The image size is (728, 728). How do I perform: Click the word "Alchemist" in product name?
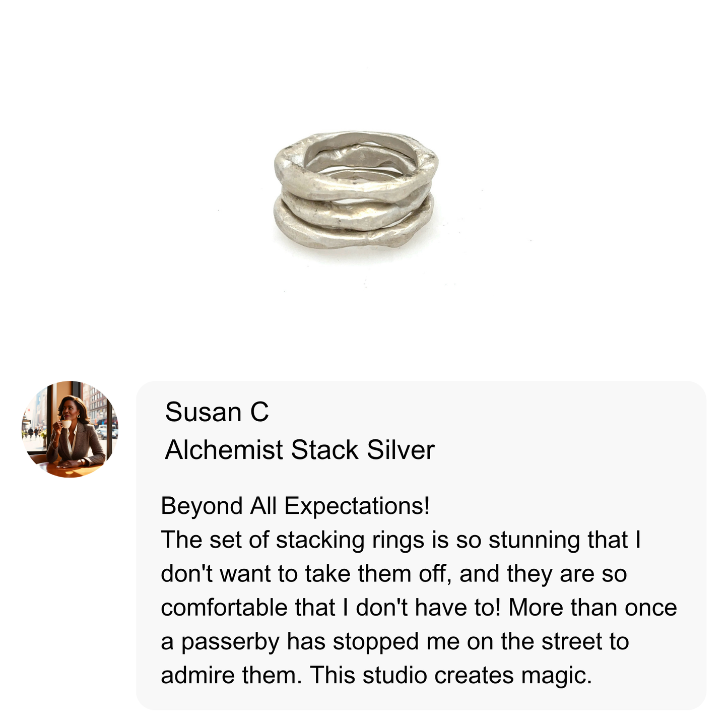224,450
